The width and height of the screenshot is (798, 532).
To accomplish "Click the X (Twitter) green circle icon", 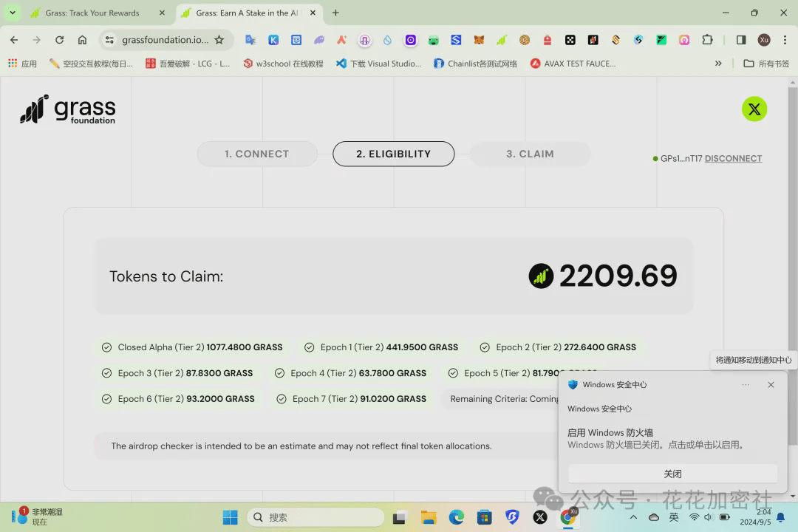I will 754,109.
